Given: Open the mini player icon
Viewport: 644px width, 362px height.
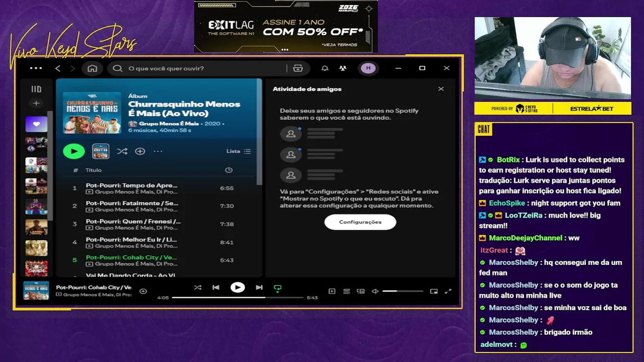Looking at the screenshot, I should pos(434,291).
